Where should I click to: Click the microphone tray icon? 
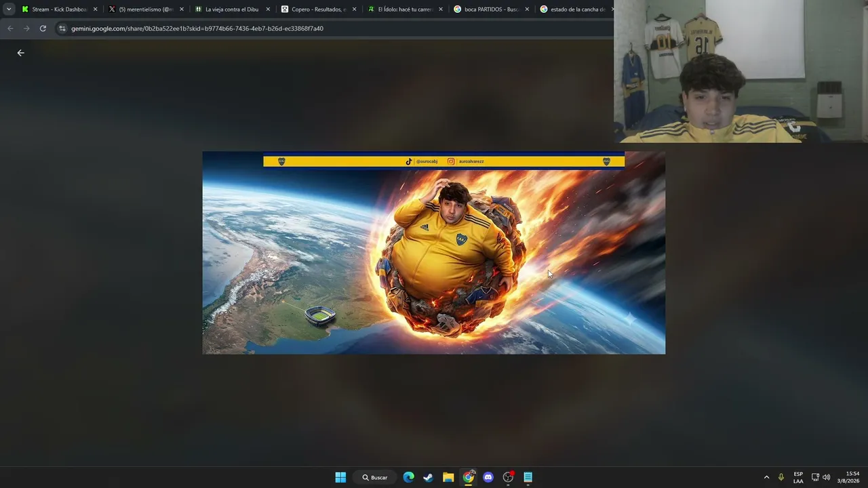point(781,477)
